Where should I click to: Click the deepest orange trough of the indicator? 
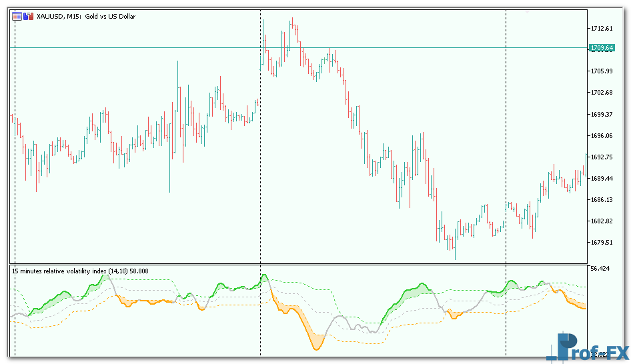[x=315, y=347]
